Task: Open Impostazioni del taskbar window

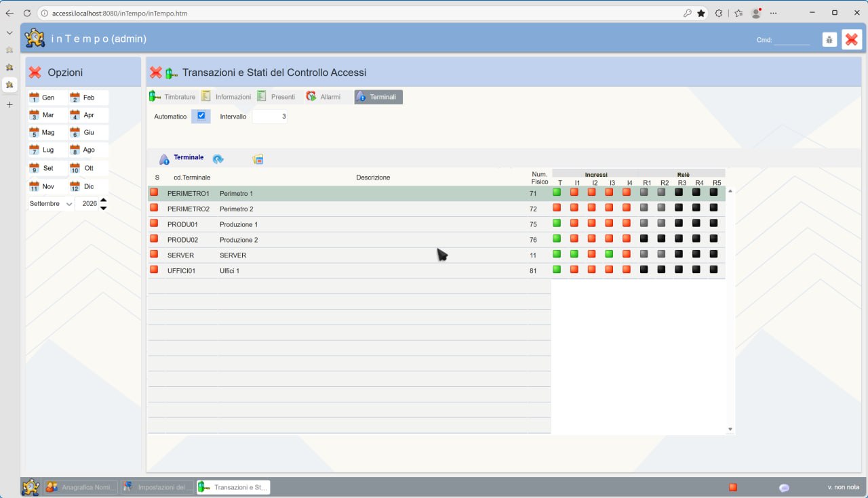Action: click(157, 487)
